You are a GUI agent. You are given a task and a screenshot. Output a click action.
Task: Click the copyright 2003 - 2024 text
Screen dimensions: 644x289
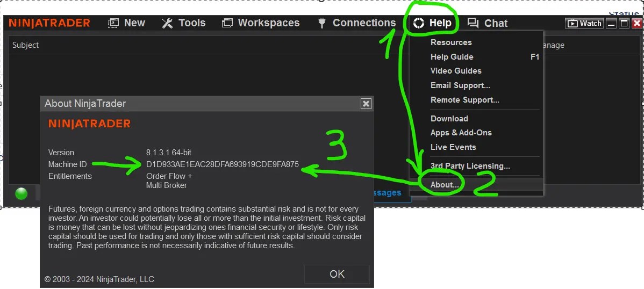click(99, 279)
